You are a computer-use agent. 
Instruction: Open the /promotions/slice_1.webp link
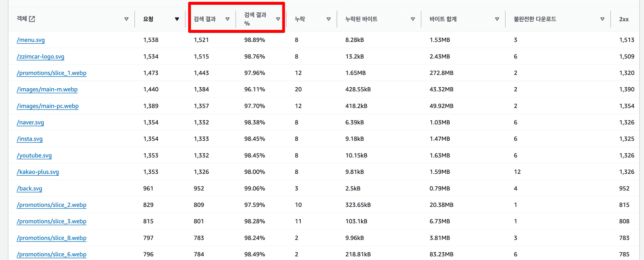pyautogui.click(x=52, y=73)
